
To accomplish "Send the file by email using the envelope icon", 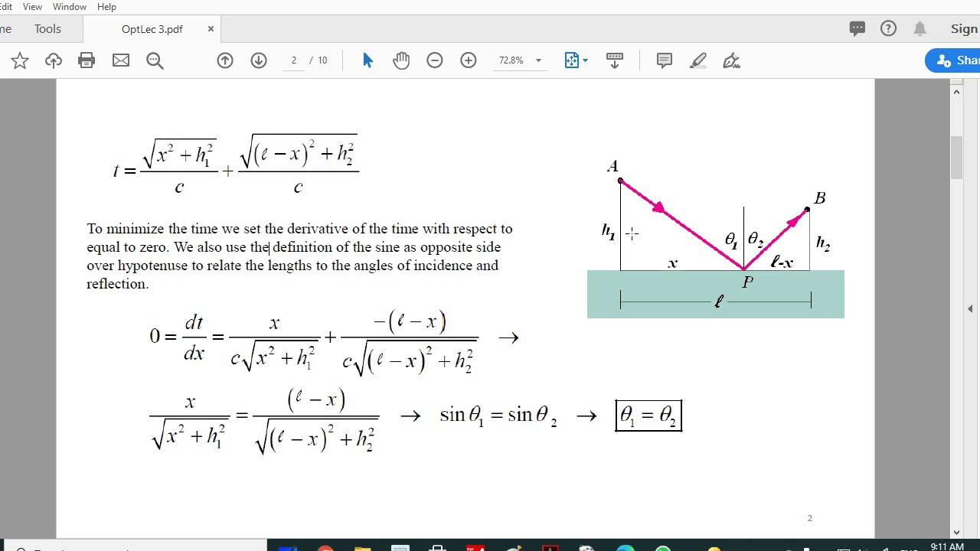I will [x=121, y=60].
